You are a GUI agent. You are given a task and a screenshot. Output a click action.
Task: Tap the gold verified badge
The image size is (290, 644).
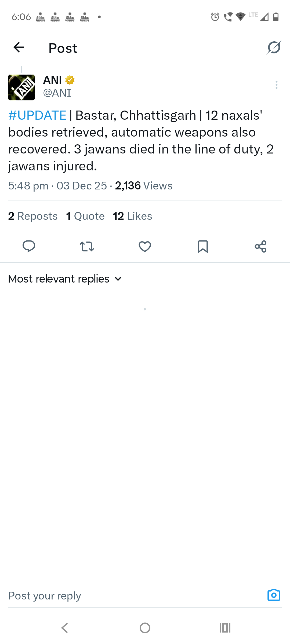(70, 80)
